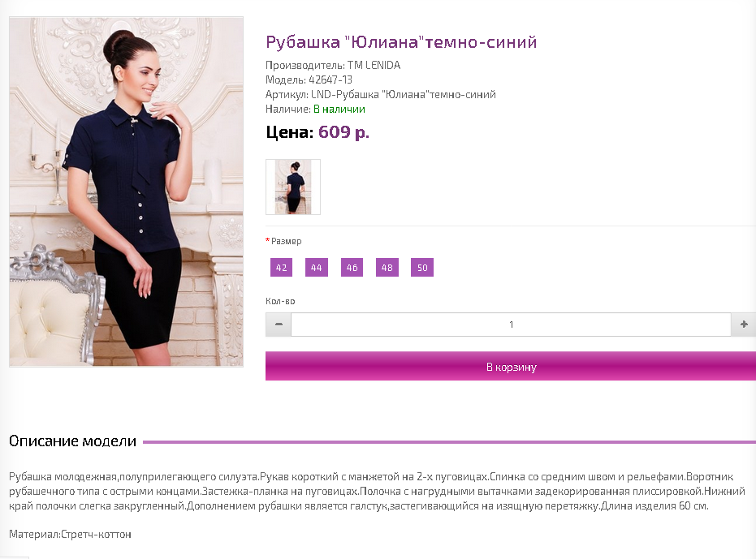The image size is (756, 559).
Task: Choose size 50
Action: pos(422,268)
